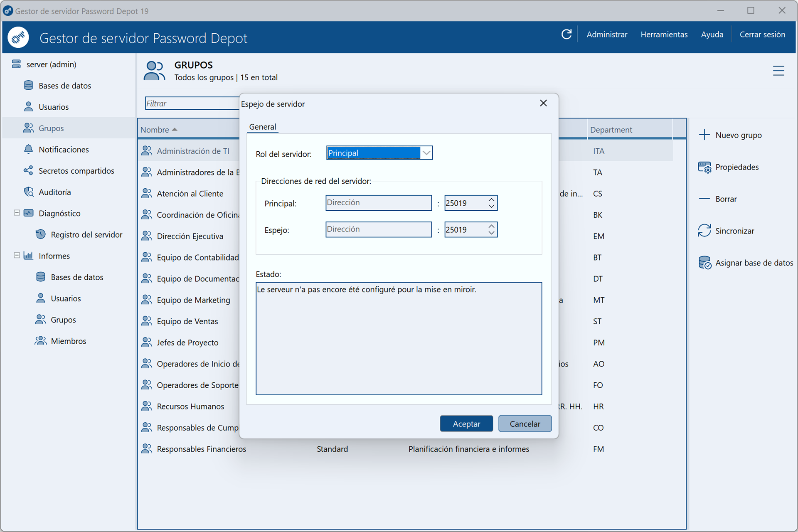This screenshot has width=798, height=532.
Task: Open the Rol del servidor dropdown
Action: coord(426,153)
